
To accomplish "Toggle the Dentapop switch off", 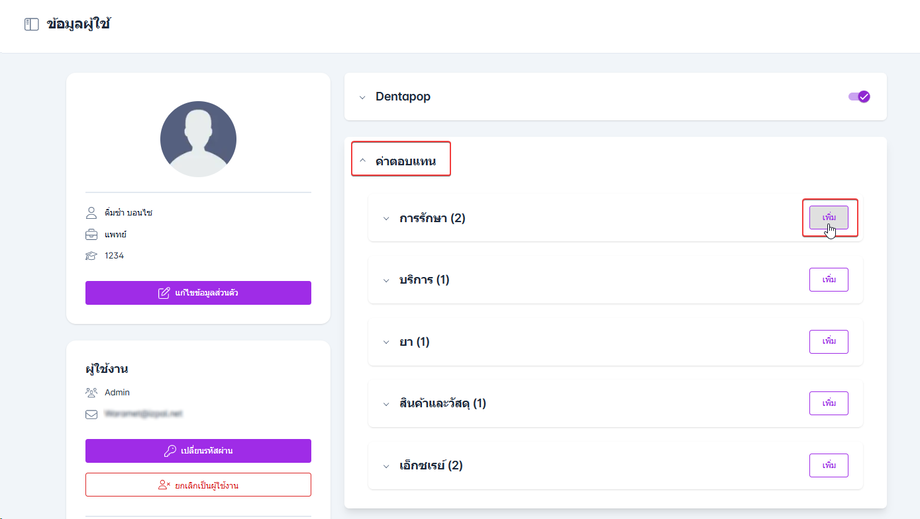I will 858,97.
